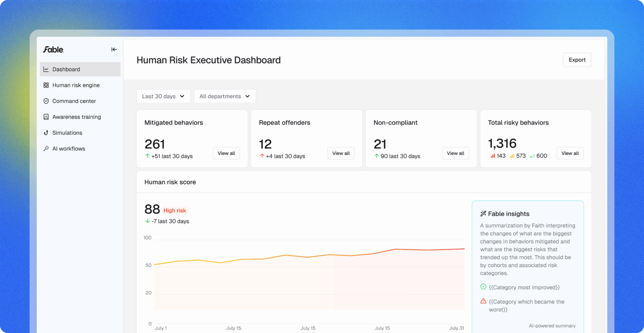Open the Last 30 days dropdown
The width and height of the screenshot is (644, 333).
coord(163,96)
